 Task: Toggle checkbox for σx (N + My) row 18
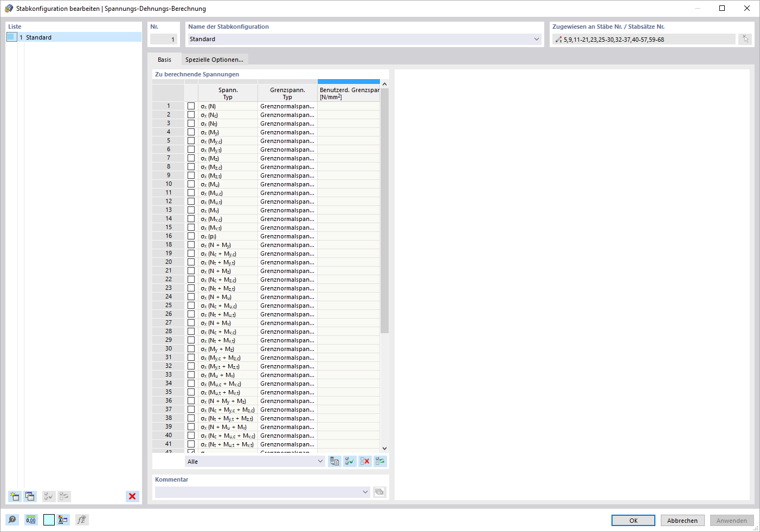pyautogui.click(x=191, y=245)
